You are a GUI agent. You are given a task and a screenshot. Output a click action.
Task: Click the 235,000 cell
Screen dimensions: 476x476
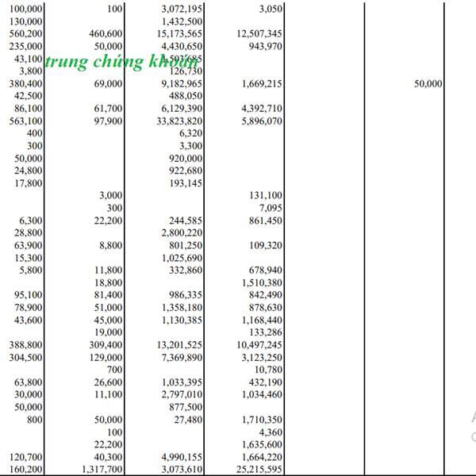click(26, 47)
